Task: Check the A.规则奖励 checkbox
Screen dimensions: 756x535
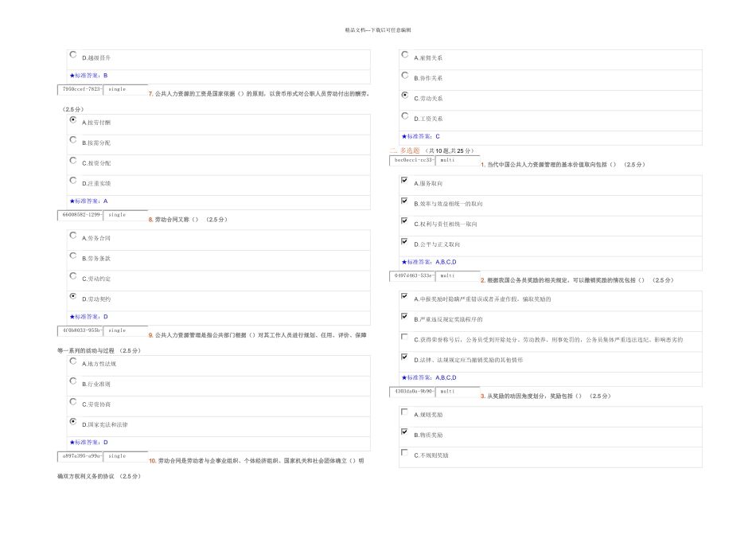Action: (404, 412)
